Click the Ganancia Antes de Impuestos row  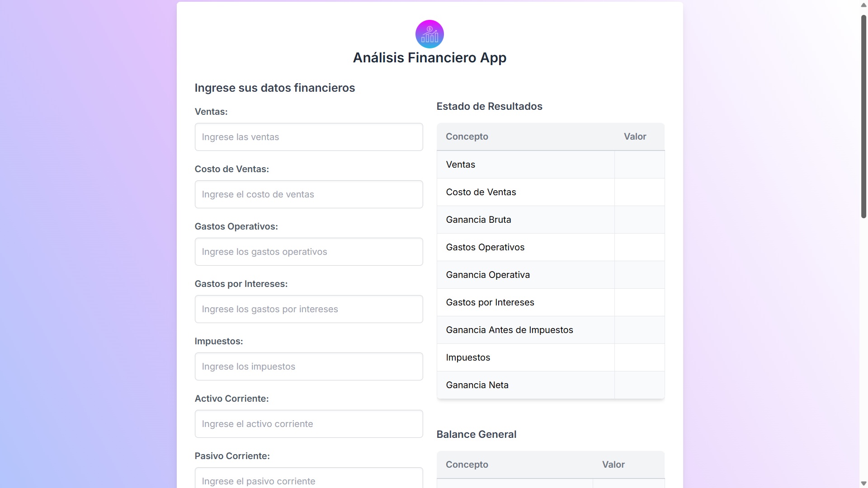click(550, 330)
